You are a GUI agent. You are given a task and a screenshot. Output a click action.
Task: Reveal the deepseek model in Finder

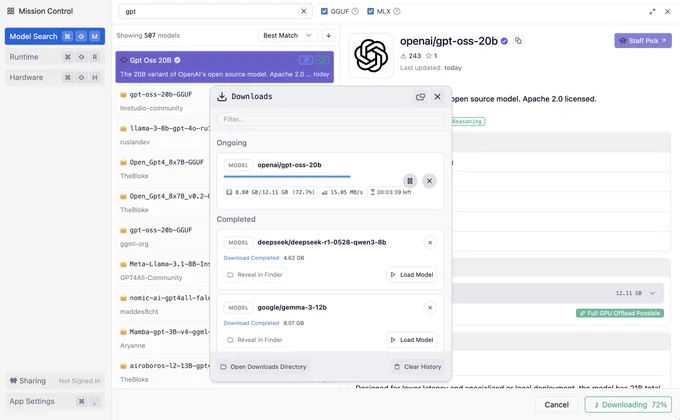[255, 275]
